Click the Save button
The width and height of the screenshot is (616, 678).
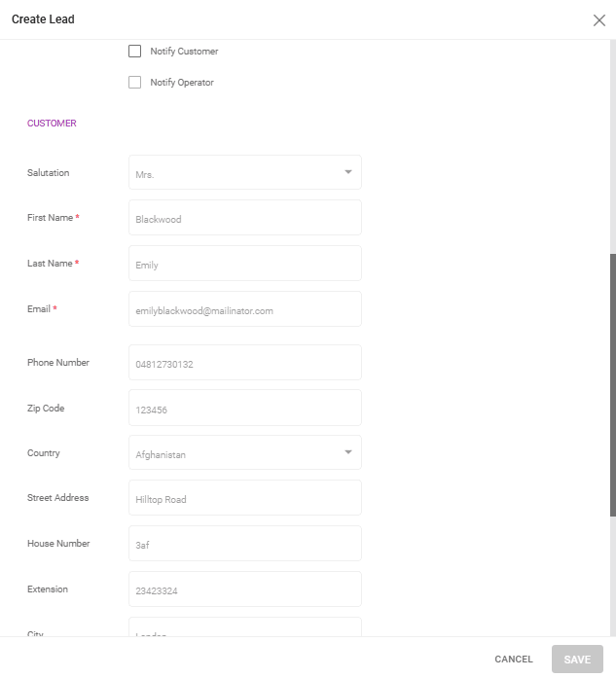[x=577, y=660]
